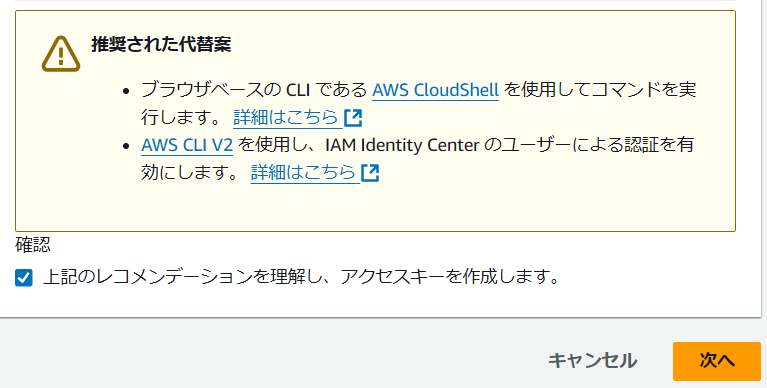Open 詳細はこちら link for IAM Identity Center
767x388 pixels.
303,173
